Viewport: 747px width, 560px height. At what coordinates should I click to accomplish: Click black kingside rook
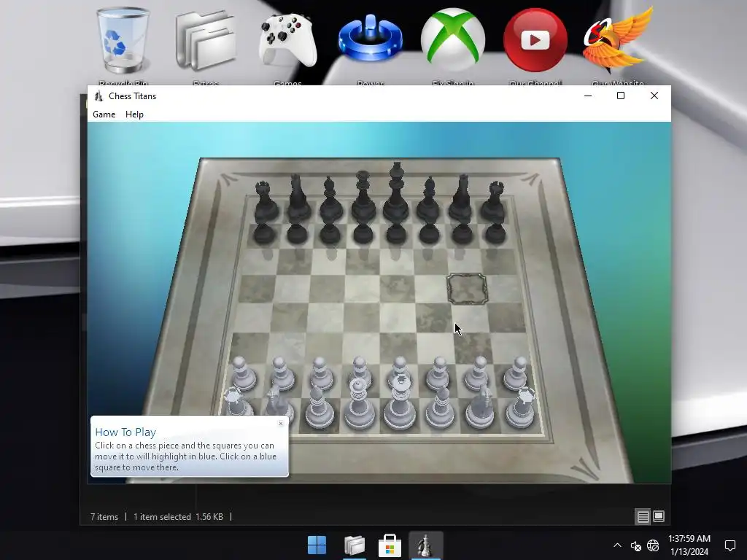[494, 202]
